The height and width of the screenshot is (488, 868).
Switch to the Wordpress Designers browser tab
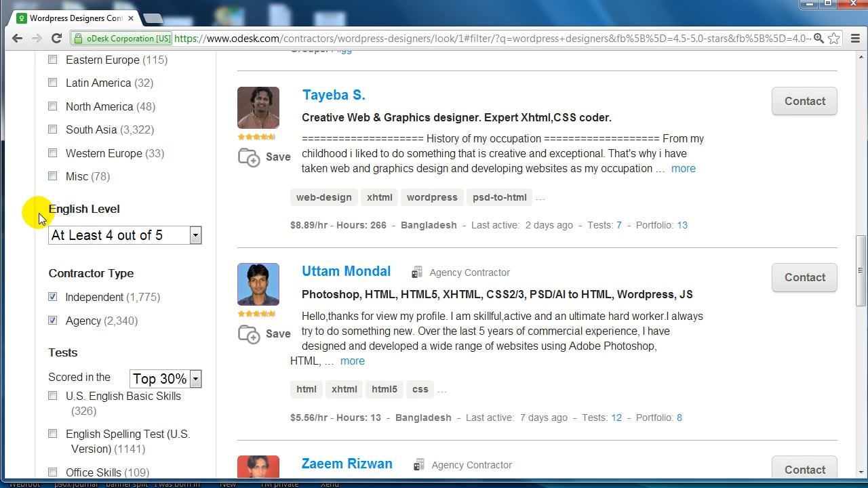(x=75, y=18)
